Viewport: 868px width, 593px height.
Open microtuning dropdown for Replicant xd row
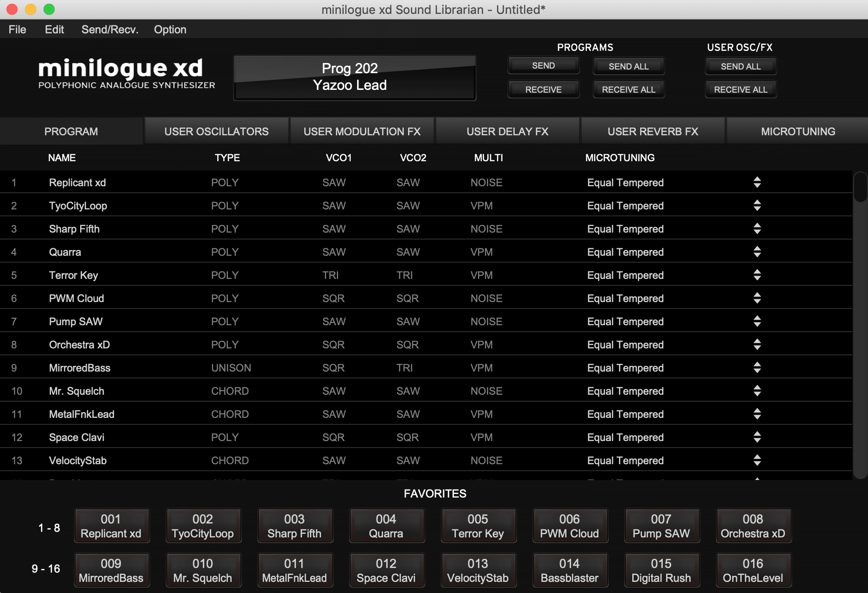coord(757,183)
